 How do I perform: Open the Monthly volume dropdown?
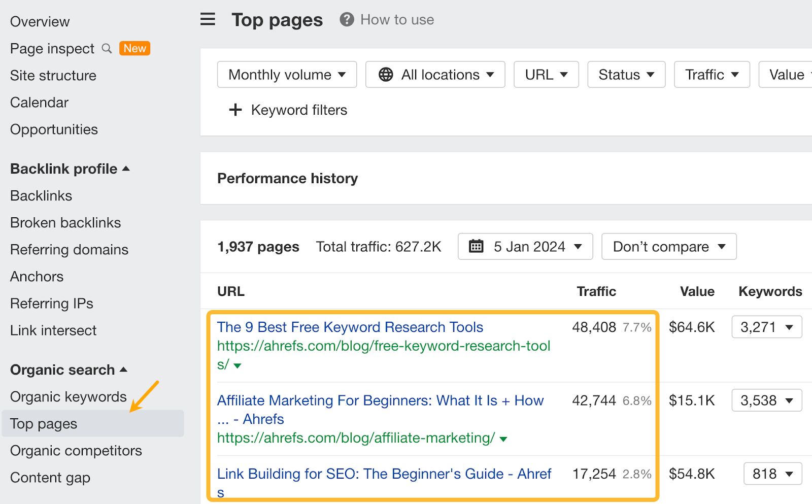[286, 74]
